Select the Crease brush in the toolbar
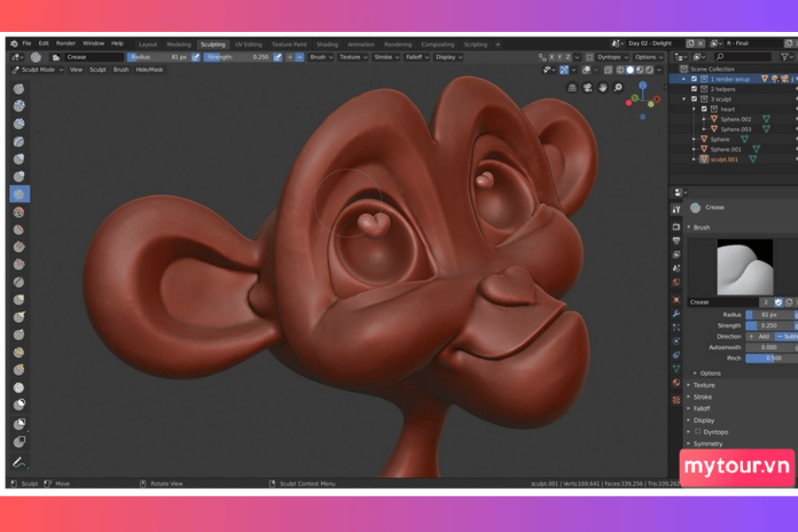This screenshot has height=532, width=798. tap(20, 194)
